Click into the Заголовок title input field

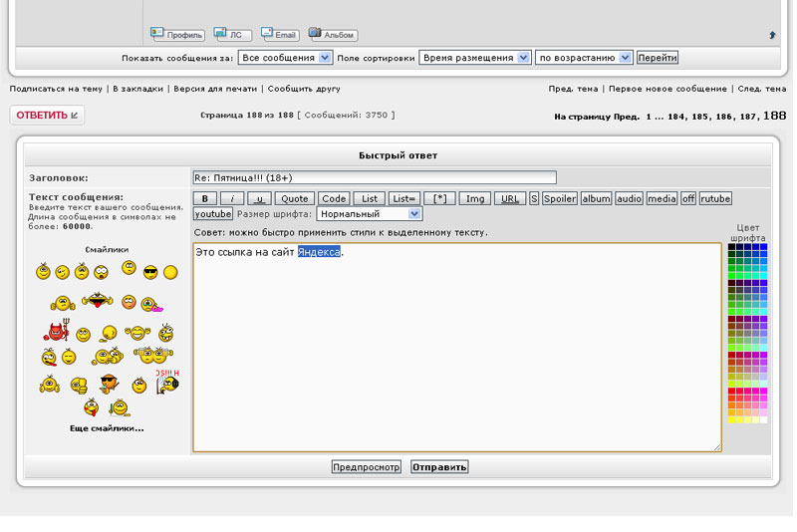point(375,177)
